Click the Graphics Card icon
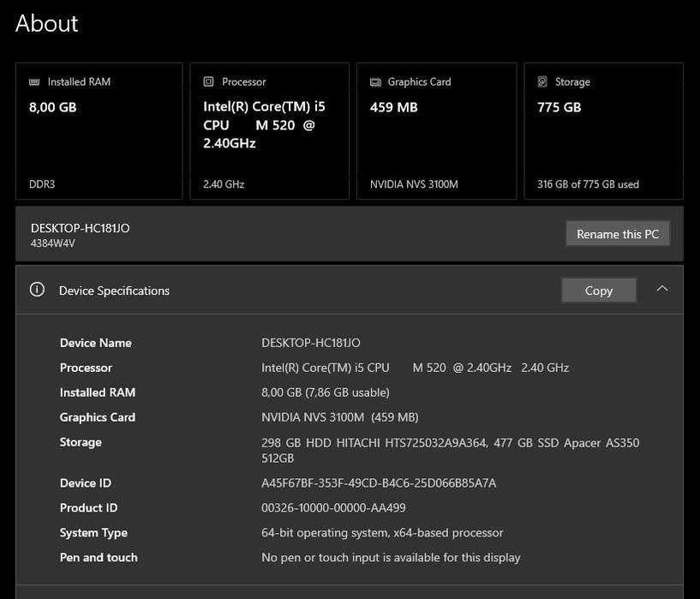Viewport: 700px width, 599px height. [375, 82]
